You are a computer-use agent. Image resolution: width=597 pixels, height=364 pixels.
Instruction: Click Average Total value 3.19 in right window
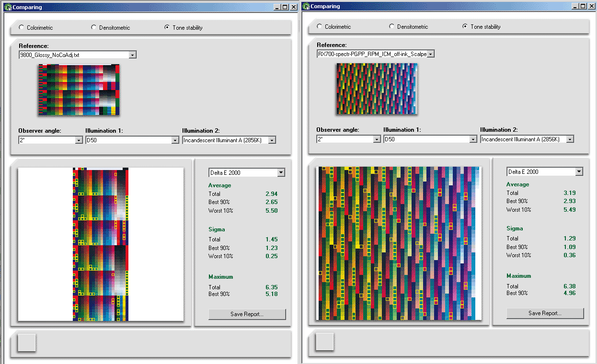click(570, 193)
